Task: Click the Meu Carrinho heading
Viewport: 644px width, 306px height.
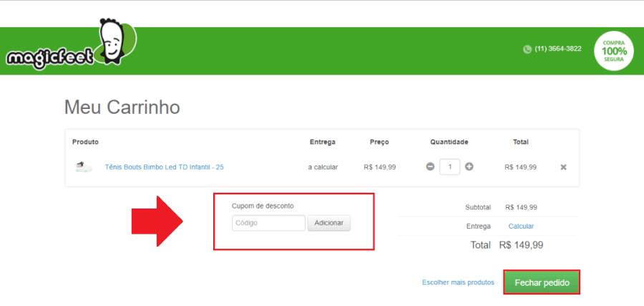Action: 122,107
